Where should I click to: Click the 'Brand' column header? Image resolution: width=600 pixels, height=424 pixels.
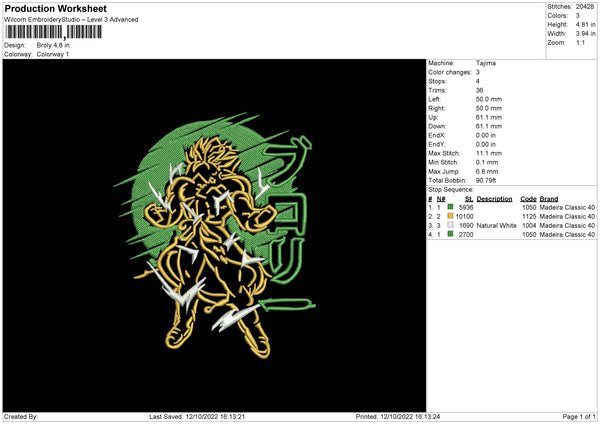[549, 199]
